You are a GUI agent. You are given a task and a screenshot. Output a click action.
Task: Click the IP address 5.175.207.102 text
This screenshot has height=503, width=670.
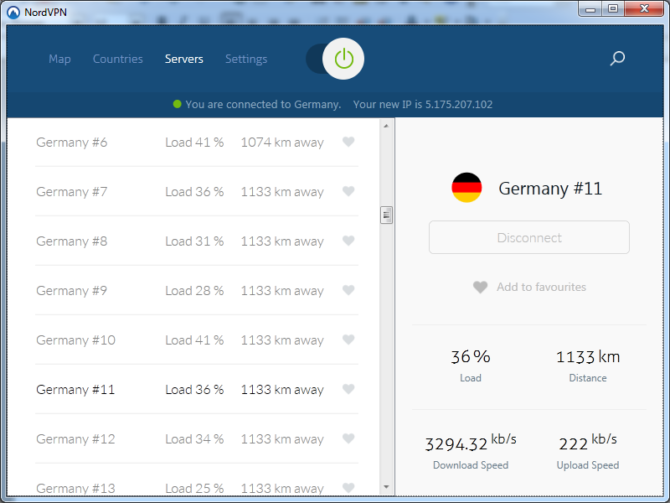458,104
